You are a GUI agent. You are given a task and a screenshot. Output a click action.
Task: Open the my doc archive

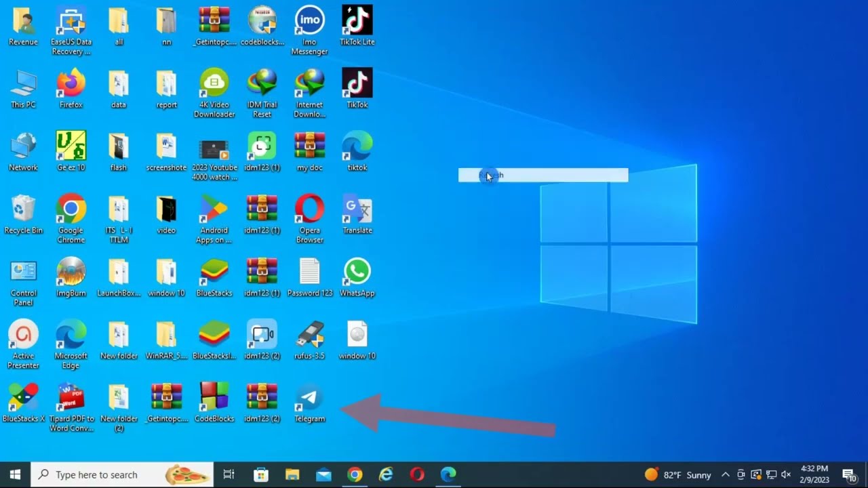[x=310, y=152]
